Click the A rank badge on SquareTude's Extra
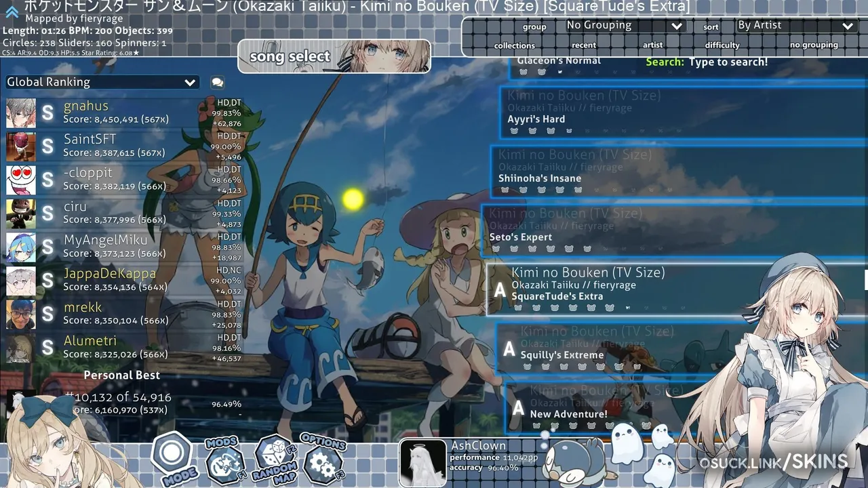This screenshot has height=488, width=868. [500, 290]
